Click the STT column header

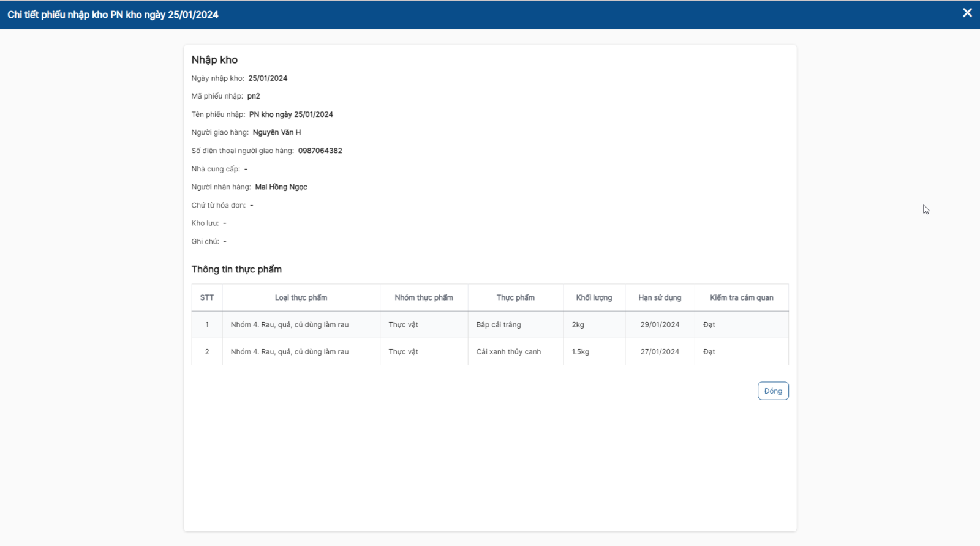point(207,297)
